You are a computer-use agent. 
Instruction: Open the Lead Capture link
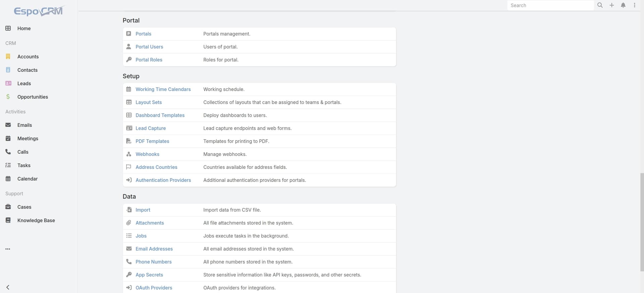tap(151, 128)
